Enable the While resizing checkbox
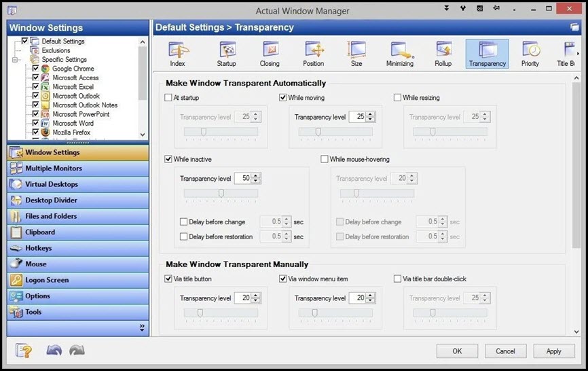This screenshot has width=588, height=371. click(x=397, y=98)
